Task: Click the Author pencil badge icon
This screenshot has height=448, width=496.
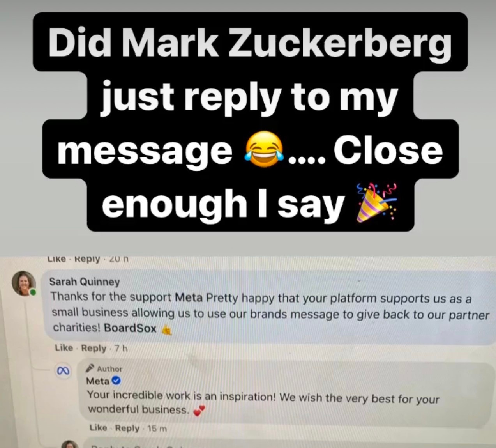Action: click(x=90, y=368)
